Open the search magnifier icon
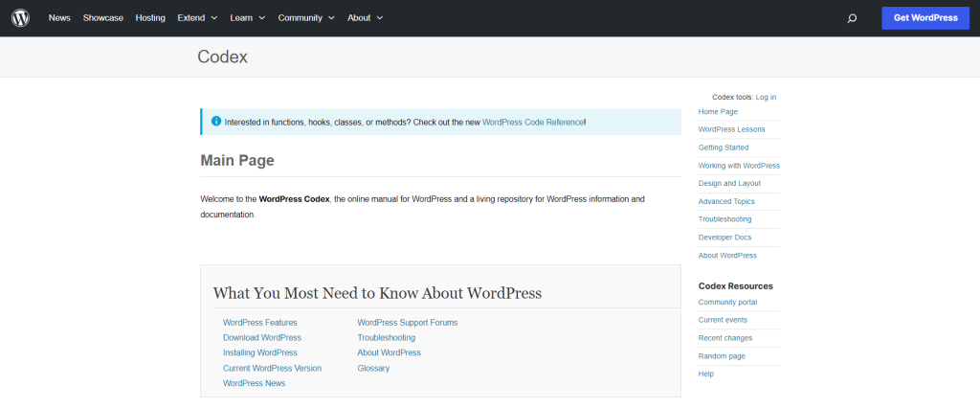Image resolution: width=980 pixels, height=409 pixels. click(852, 18)
